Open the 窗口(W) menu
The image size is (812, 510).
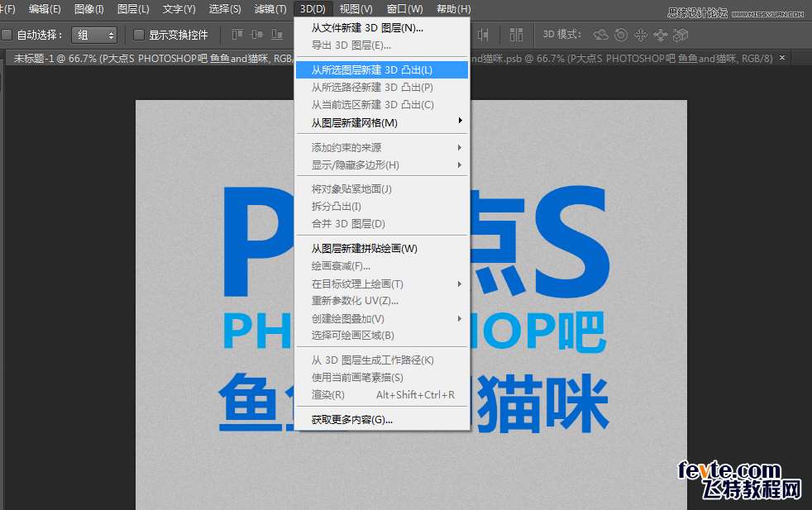click(404, 9)
